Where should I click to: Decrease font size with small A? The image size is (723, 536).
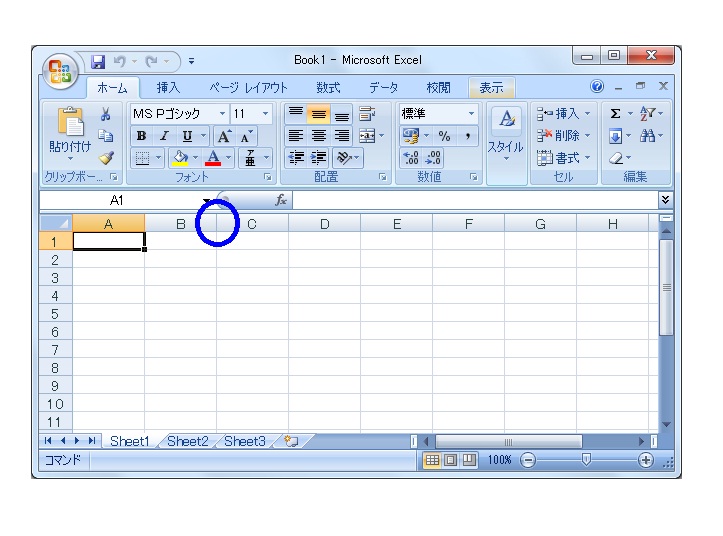[x=246, y=136]
